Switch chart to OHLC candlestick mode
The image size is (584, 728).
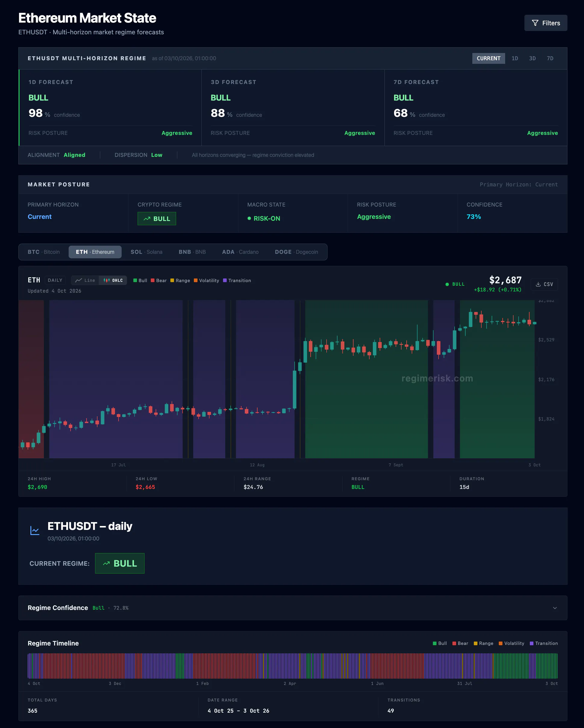click(x=113, y=280)
